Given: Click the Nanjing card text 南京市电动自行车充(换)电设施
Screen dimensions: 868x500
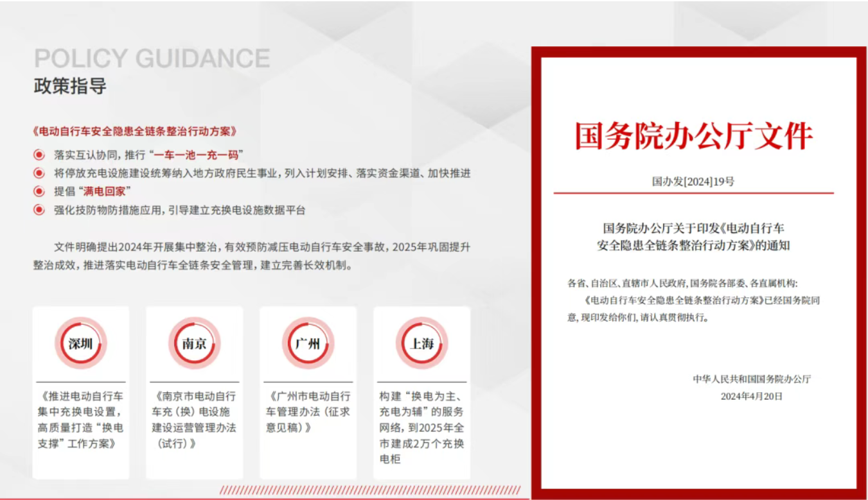Looking at the screenshot, I should tap(194, 420).
